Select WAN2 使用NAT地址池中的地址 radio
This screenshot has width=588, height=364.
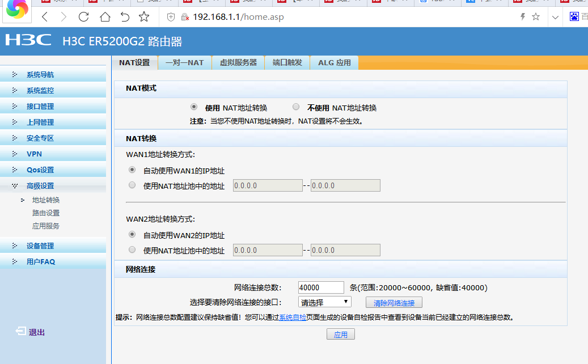[132, 249]
